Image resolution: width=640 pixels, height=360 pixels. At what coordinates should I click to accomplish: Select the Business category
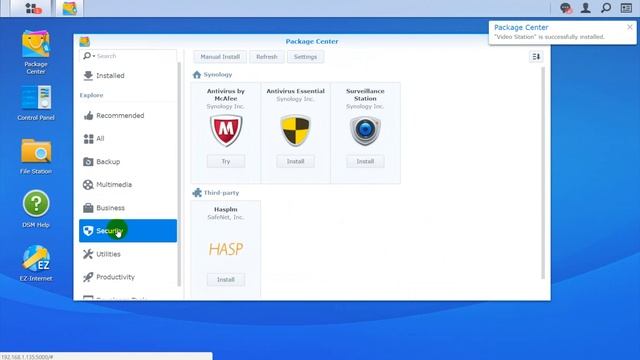click(128, 208)
